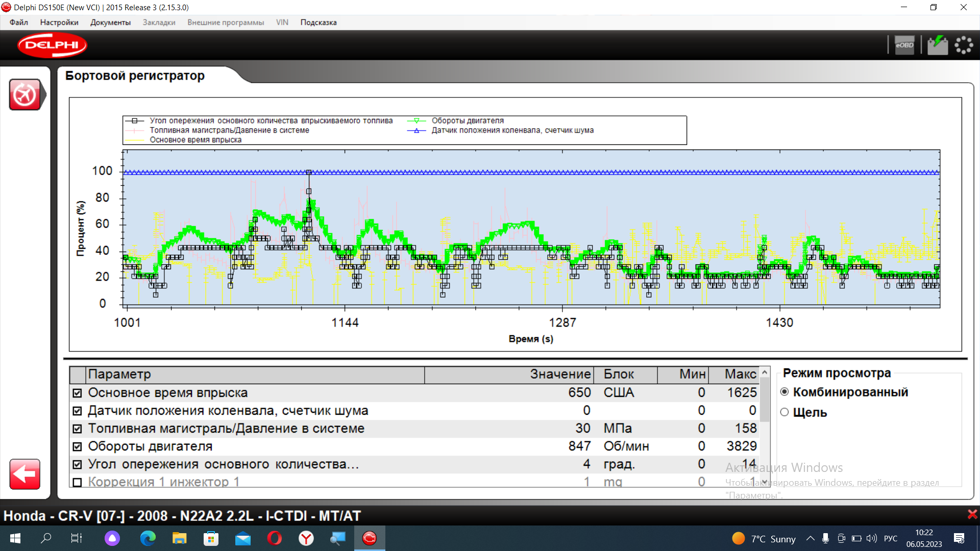Open the Файл menu
The width and height of the screenshot is (980, 551).
pyautogui.click(x=18, y=22)
